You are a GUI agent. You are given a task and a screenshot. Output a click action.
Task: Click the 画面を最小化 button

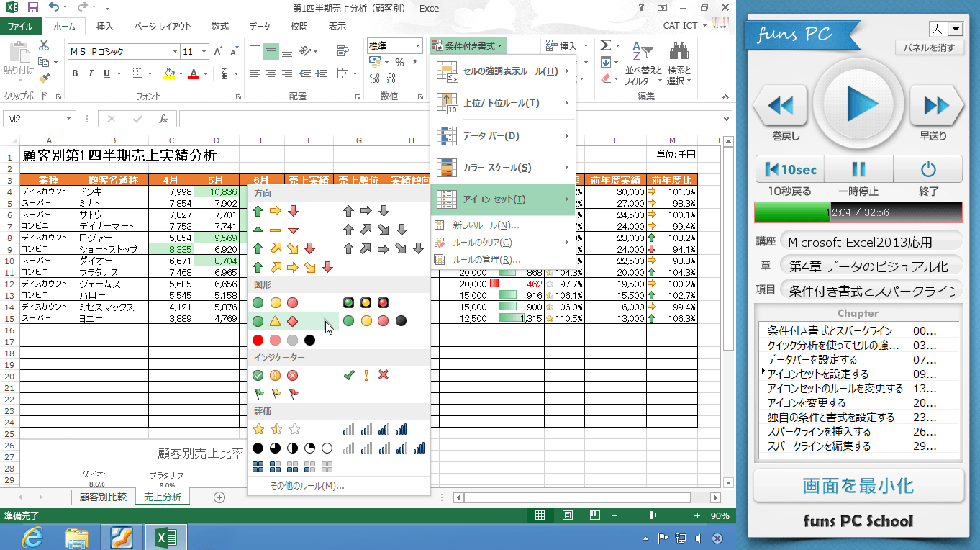858,485
